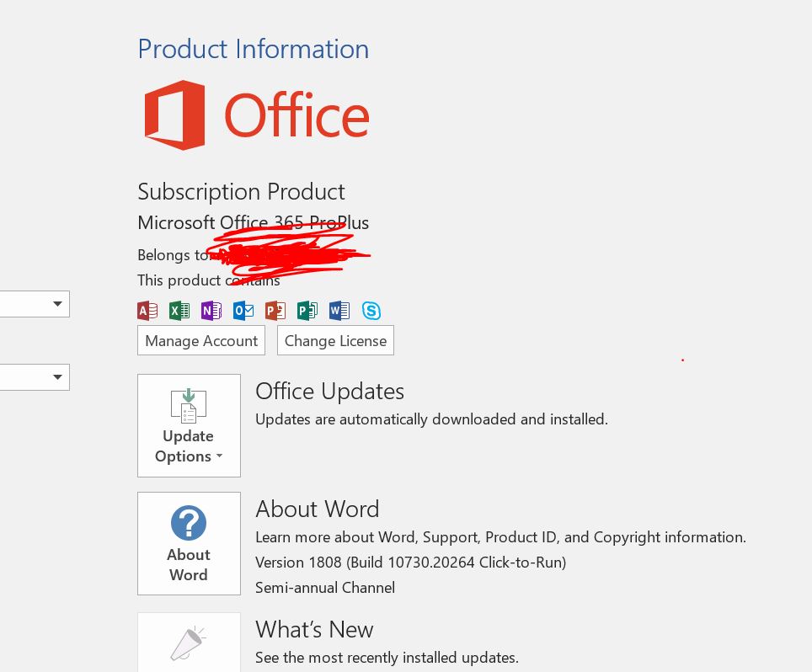The image size is (812, 672).
Task: Click the Semi-annual Channel text
Action: click(x=325, y=588)
